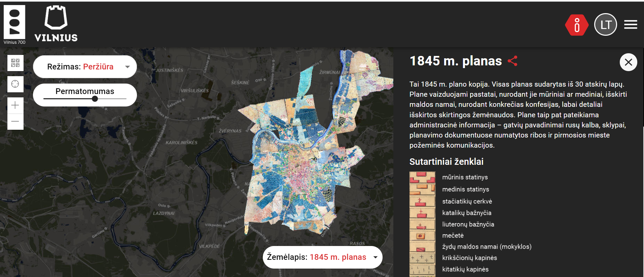Viewport: 644px width, 277px height.
Task: Click the locate-me crosshair icon
Action: click(x=15, y=84)
